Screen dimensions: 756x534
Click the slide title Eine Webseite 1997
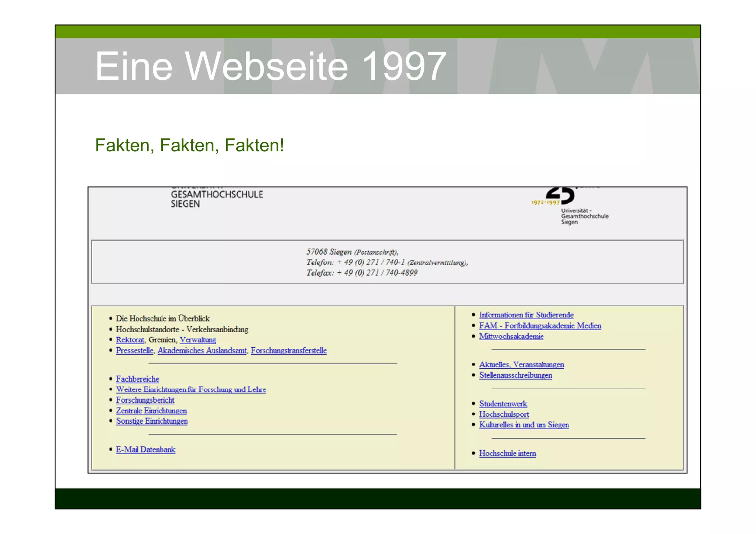pos(271,66)
